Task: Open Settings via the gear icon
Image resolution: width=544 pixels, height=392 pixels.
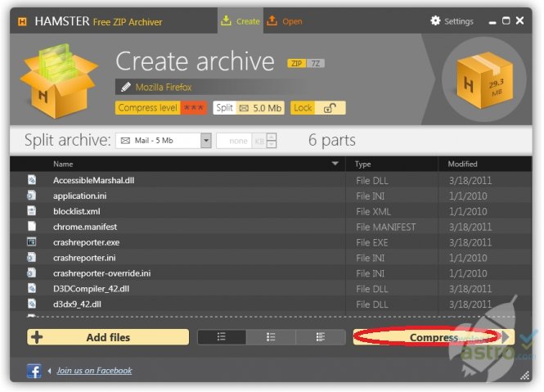Action: coord(435,21)
